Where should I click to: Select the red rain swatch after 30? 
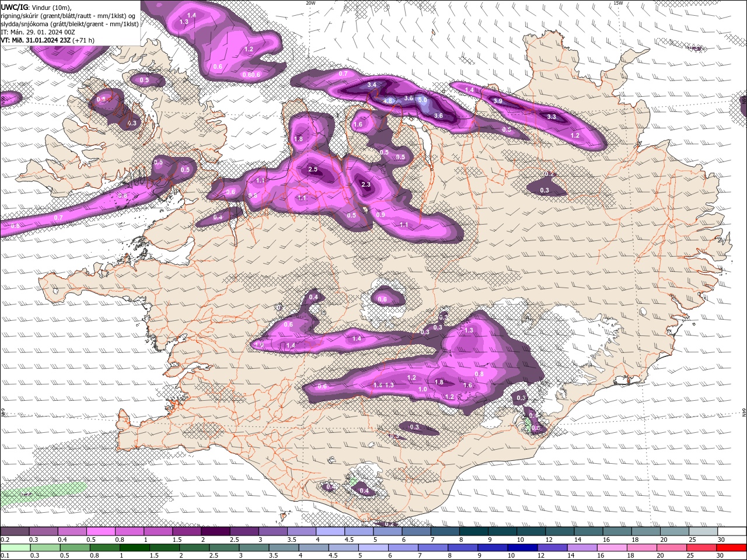pyautogui.click(x=731, y=548)
